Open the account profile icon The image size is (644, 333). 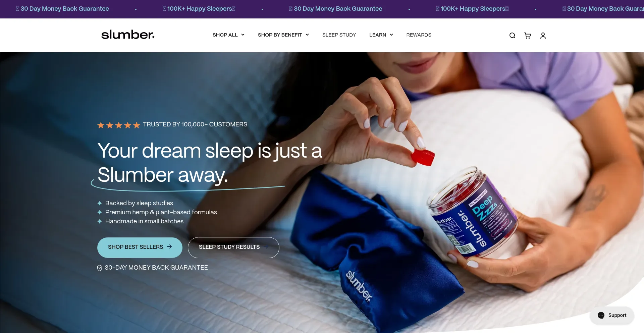pyautogui.click(x=543, y=36)
